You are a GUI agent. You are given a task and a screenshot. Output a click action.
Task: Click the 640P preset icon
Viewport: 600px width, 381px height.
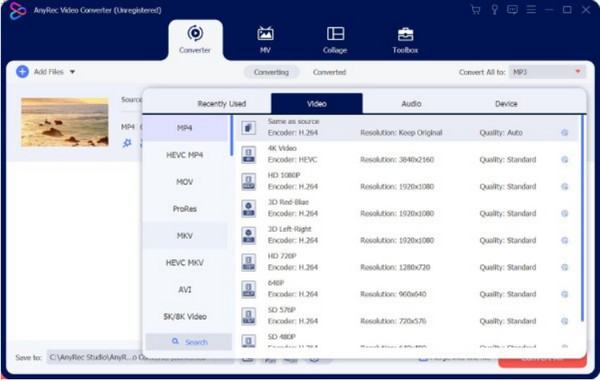(x=249, y=289)
